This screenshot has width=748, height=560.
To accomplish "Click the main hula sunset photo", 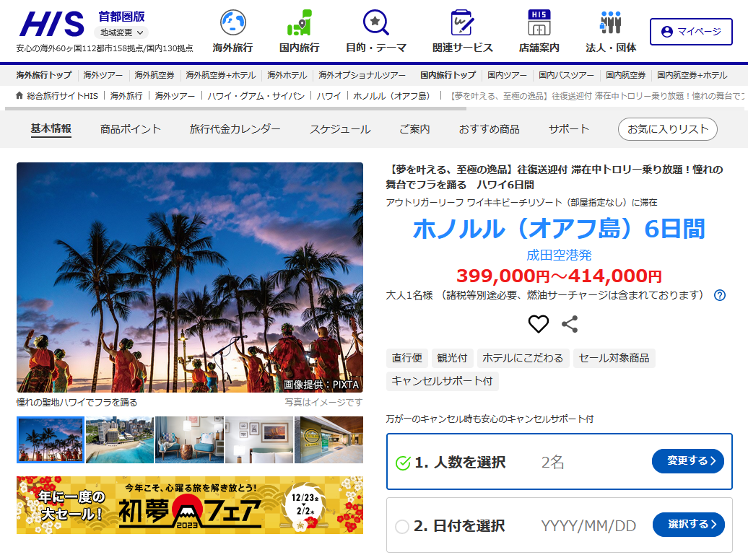I will click(190, 277).
